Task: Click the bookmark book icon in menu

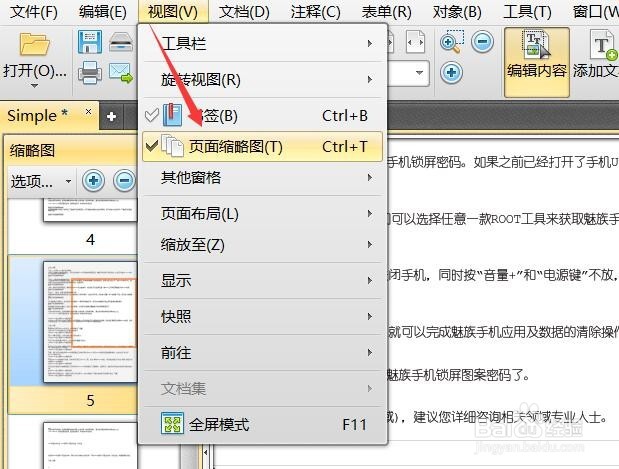Action: coord(173,115)
